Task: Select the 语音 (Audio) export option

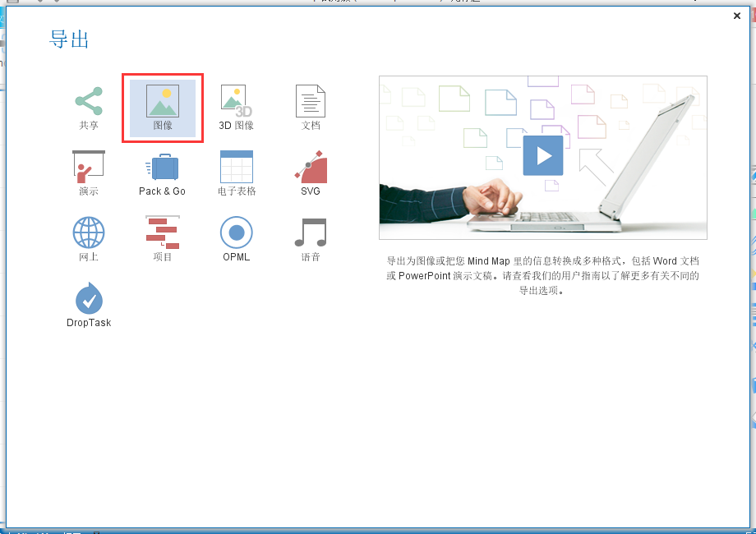Action: pos(310,238)
